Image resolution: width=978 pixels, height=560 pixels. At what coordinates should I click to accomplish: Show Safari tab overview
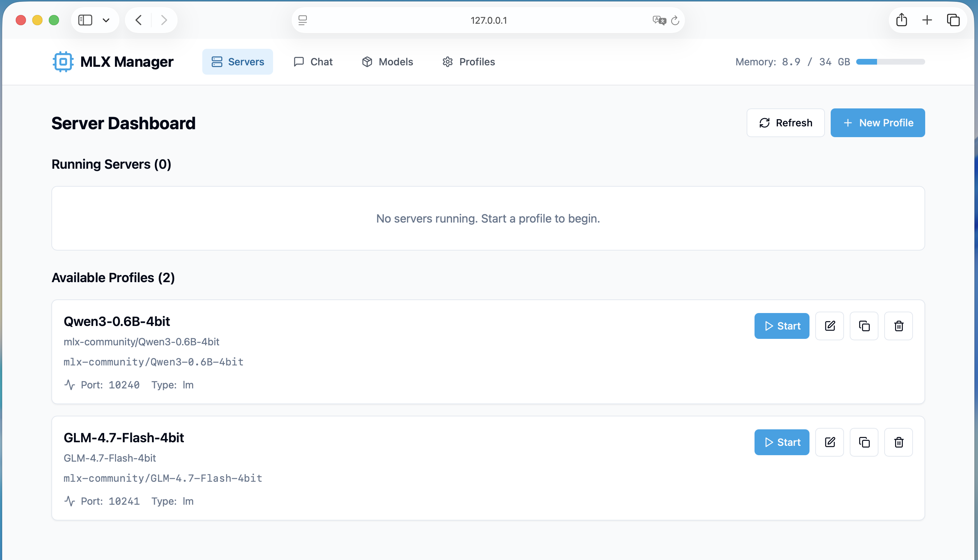tap(953, 20)
